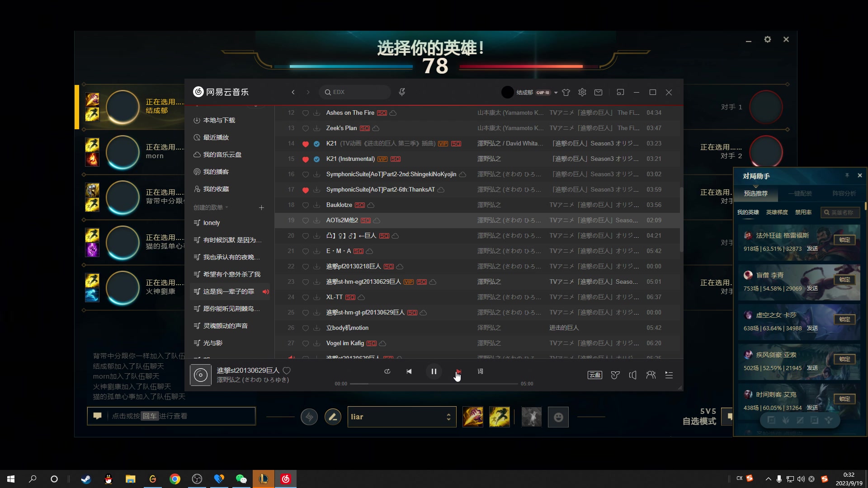
Task: Add a new playlist with the plus icon
Action: pos(261,207)
